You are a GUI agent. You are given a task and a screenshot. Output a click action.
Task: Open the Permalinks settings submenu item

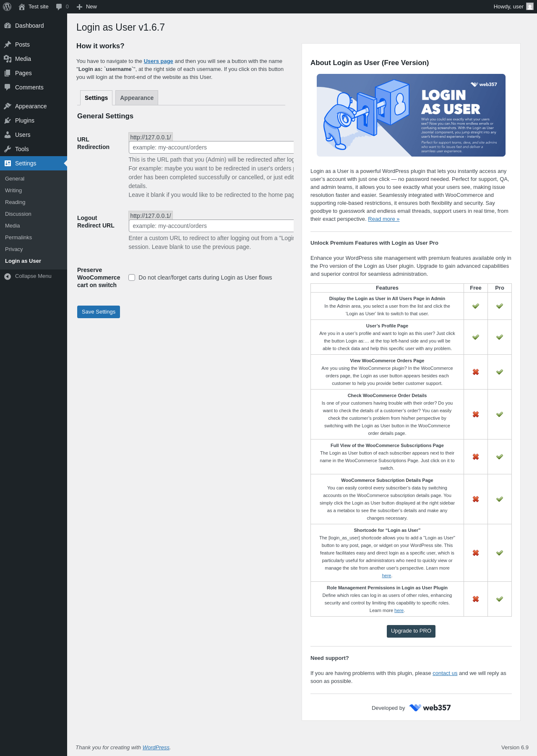(x=18, y=238)
